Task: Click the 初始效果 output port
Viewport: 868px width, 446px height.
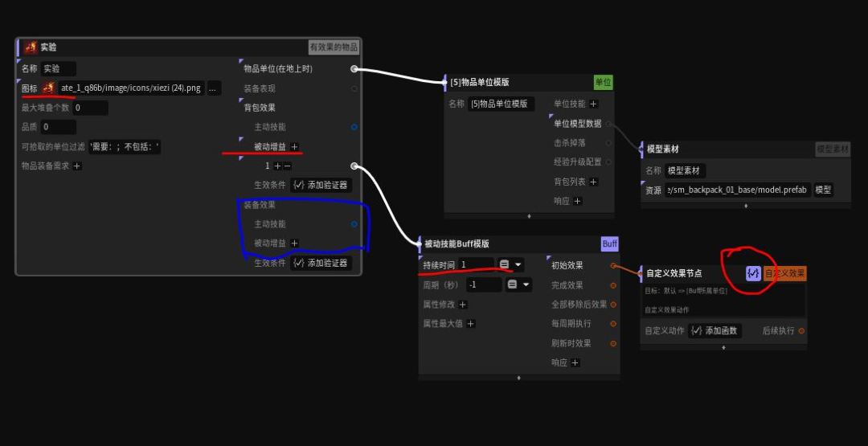Action: tap(613, 266)
